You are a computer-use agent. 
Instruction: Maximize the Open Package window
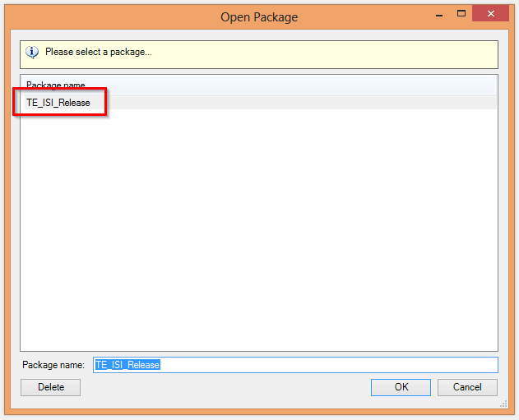pyautogui.click(x=461, y=14)
